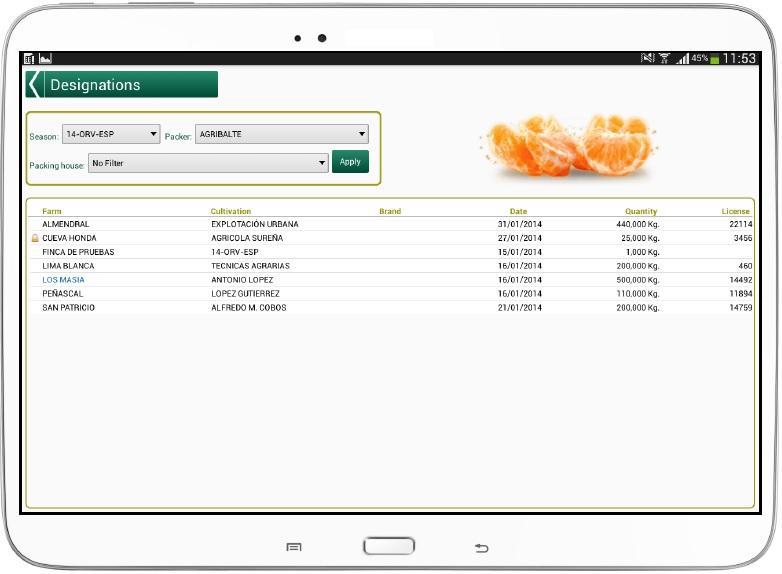Tap the Designations title
This screenshot has width=782, height=574.
point(95,85)
